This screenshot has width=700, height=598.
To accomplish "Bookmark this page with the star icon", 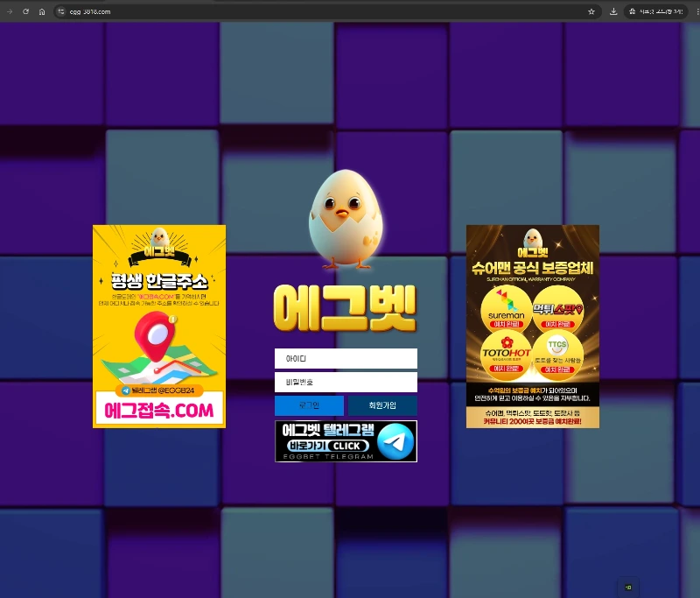I will pos(591,11).
